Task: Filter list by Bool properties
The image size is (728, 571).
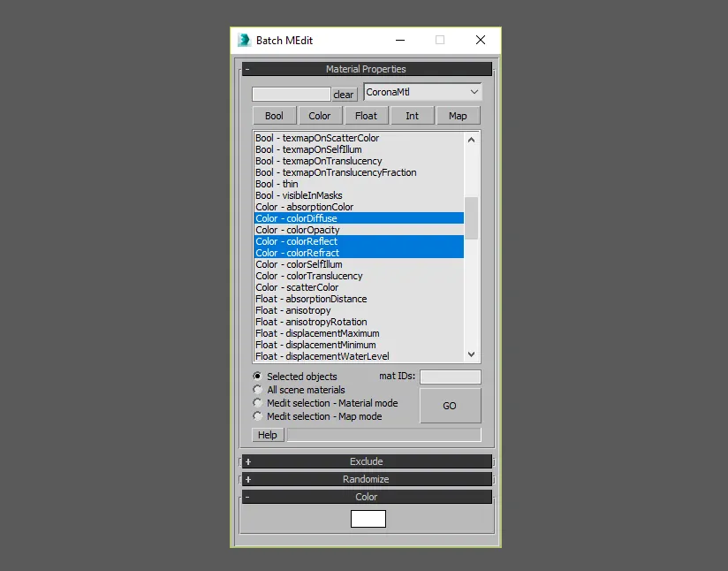Action: [x=274, y=116]
